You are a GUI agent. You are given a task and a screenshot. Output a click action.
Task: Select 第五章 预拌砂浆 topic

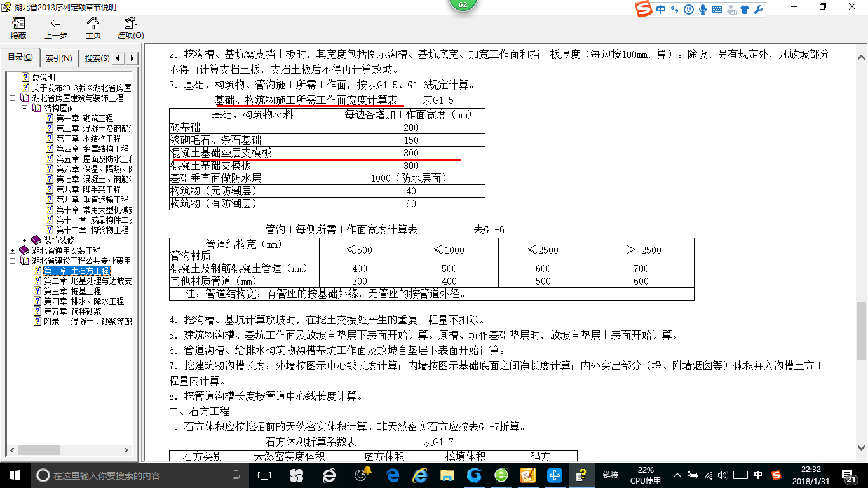(x=72, y=311)
